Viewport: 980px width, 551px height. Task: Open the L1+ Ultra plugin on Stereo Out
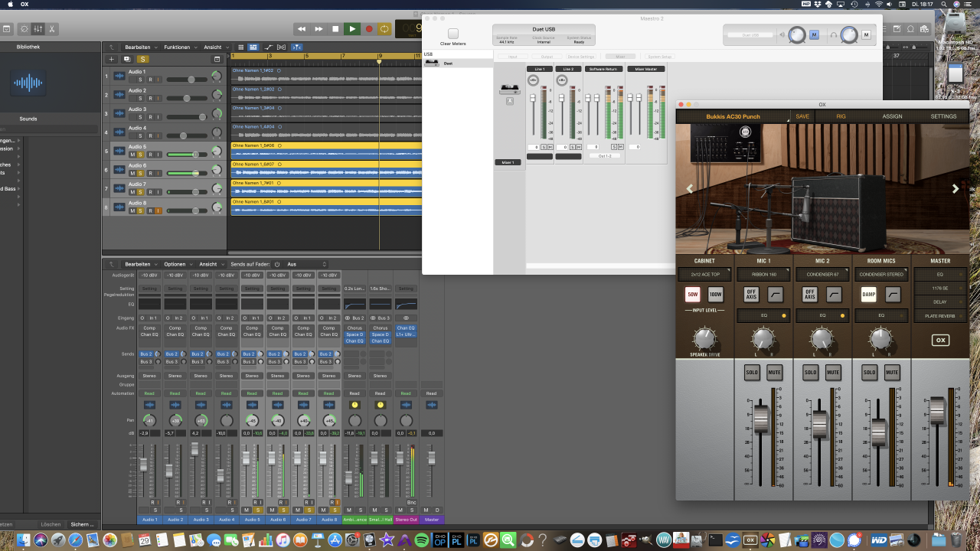click(406, 334)
